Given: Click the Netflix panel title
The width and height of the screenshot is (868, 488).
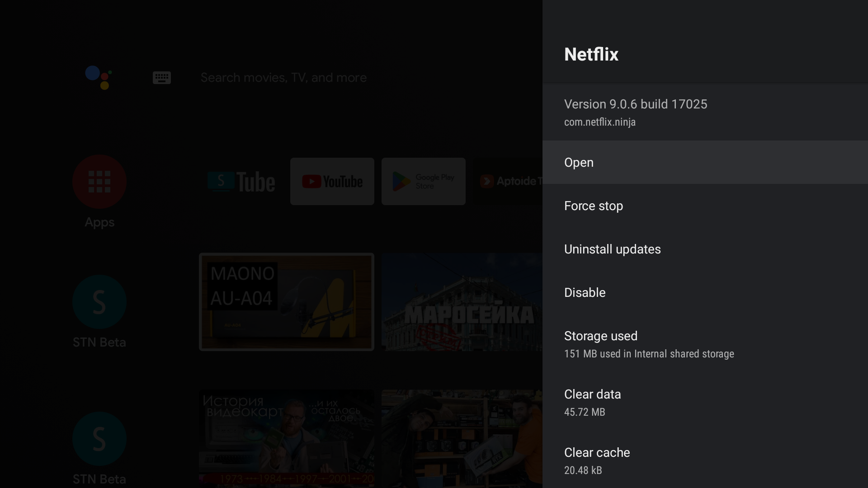Looking at the screenshot, I should (x=591, y=54).
